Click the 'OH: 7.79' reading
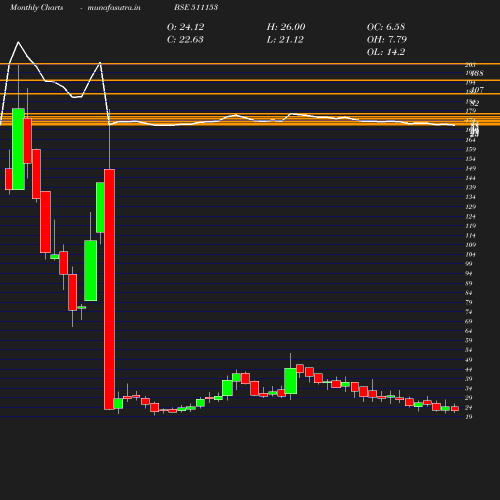The height and width of the screenshot is (500, 500). [x=387, y=40]
